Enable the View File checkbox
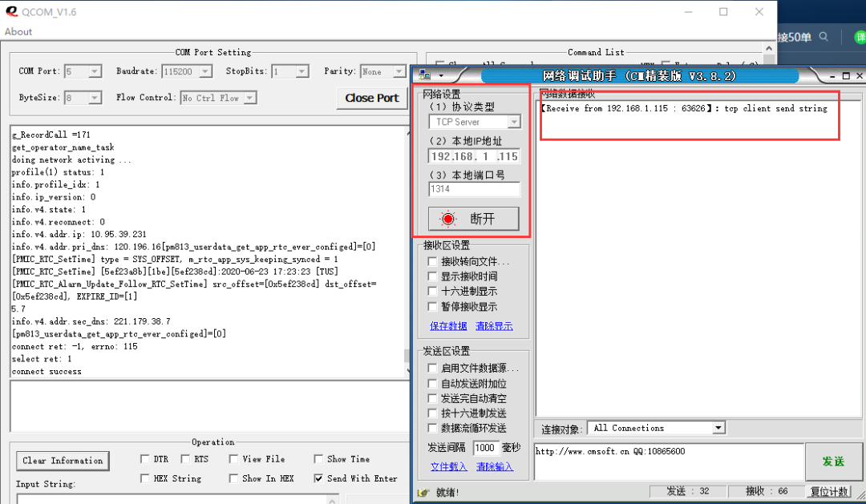 pos(233,459)
